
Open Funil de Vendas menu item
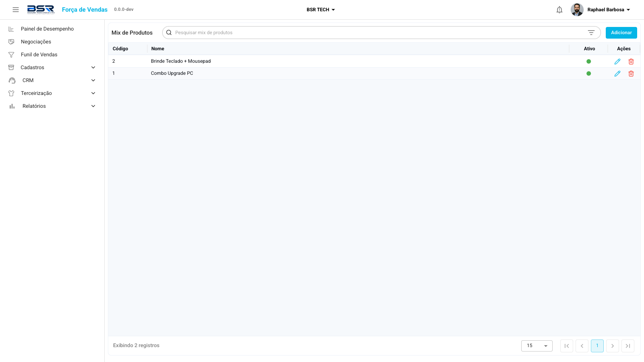52,55
